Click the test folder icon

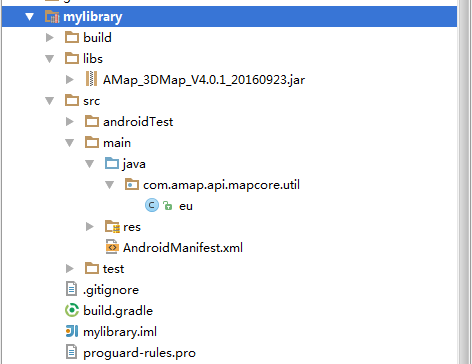pos(92,268)
